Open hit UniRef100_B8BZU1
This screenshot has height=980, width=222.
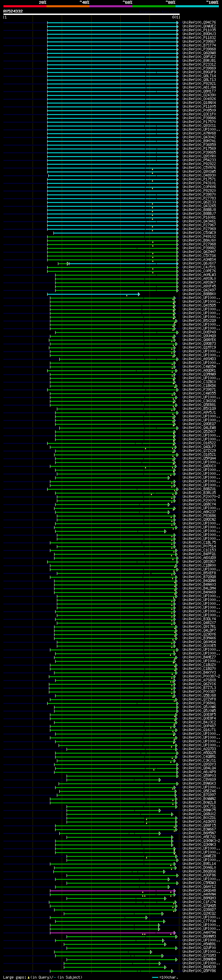point(199,489)
